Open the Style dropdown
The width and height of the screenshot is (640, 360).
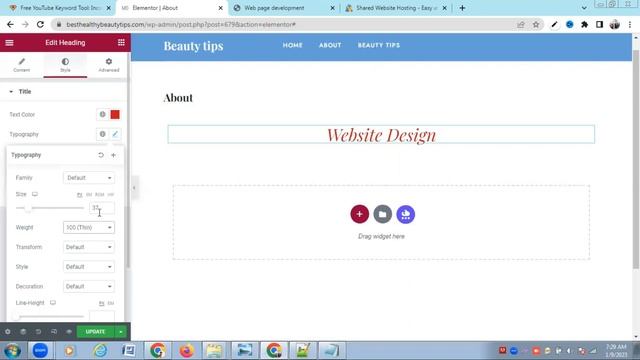[89, 267]
